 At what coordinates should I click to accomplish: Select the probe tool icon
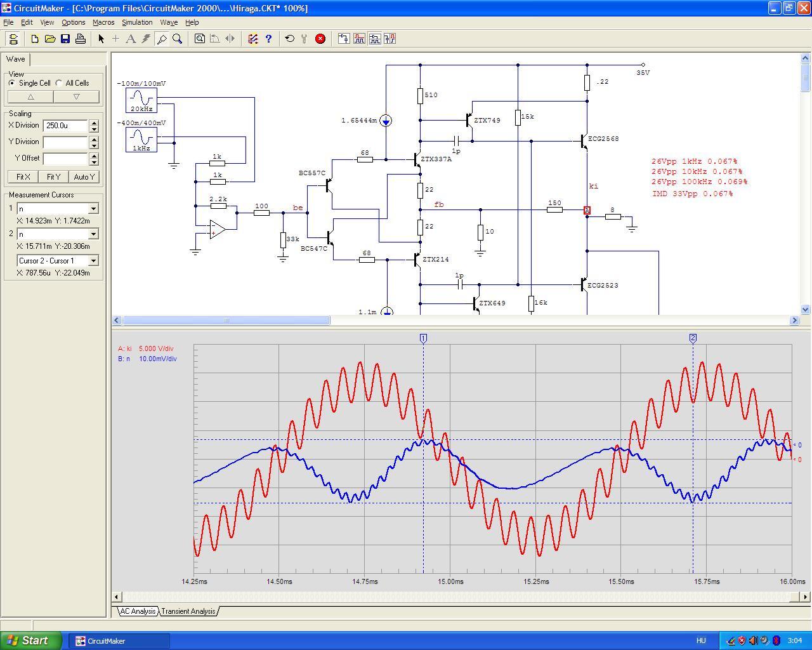[x=162, y=39]
